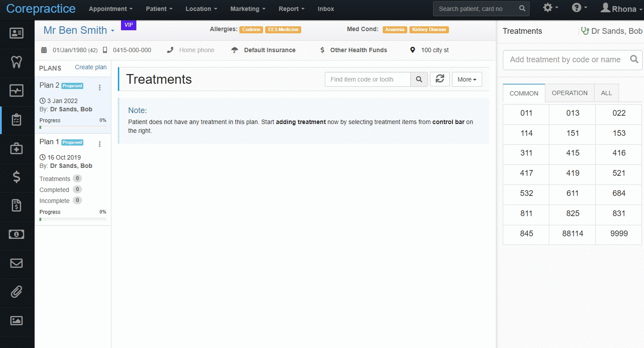Open the settings gear dropdown
The image size is (644, 348).
tap(551, 8)
